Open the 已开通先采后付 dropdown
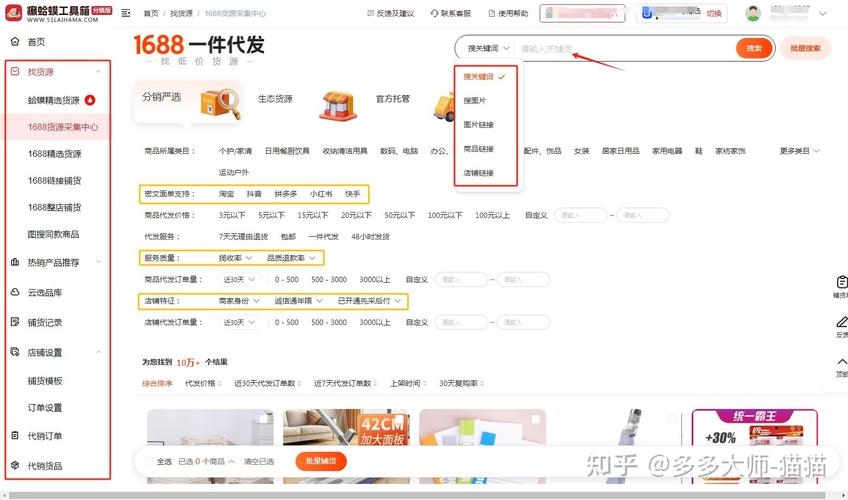 (x=369, y=301)
